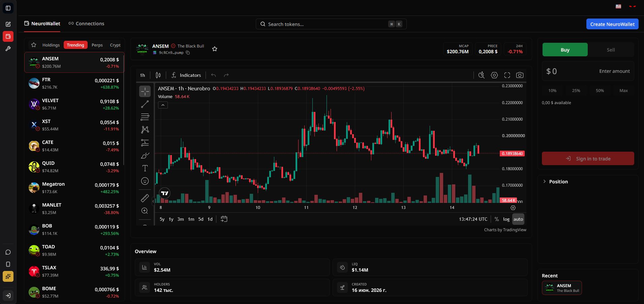This screenshot has width=644, height=304.
Task: Collapse the drawing toolbar arrow
Action: coord(153,201)
